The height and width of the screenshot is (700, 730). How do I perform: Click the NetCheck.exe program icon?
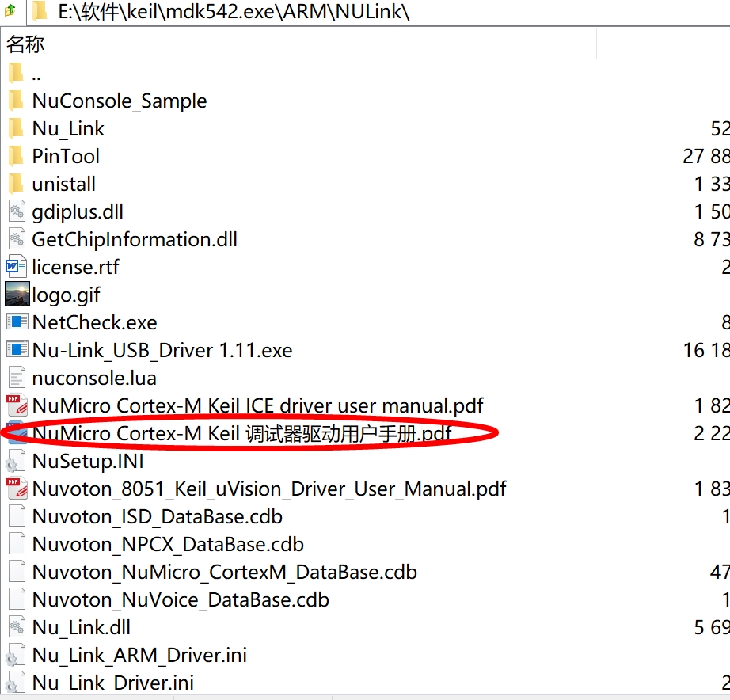pos(17,322)
